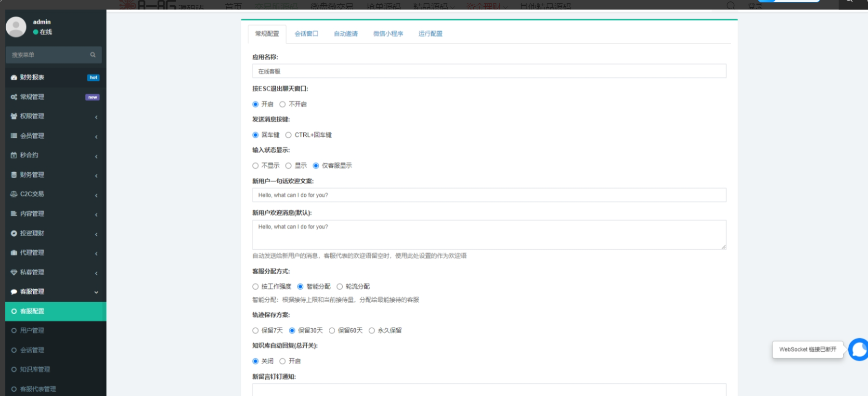
Task: Click the 秒合约 calendar icon
Action: tap(14, 155)
